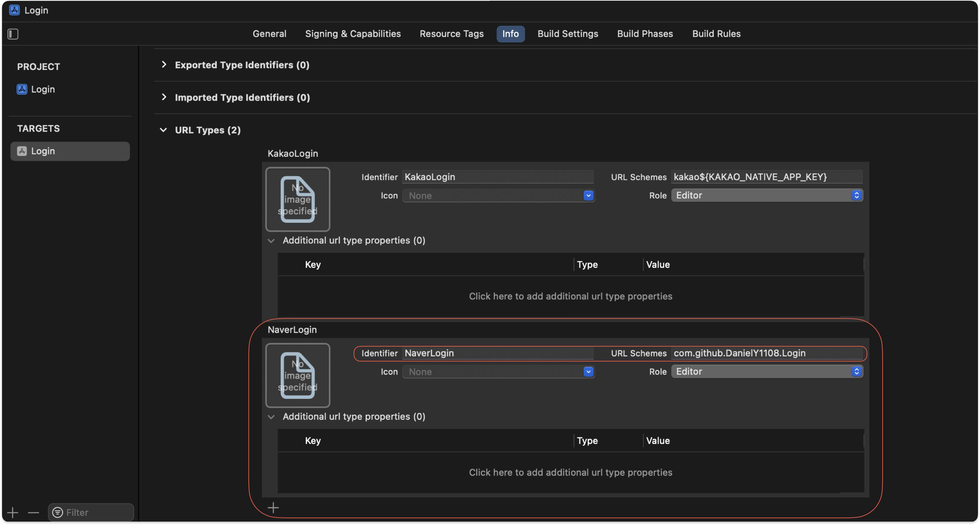The height and width of the screenshot is (525, 980).
Task: Click the filter icon in the bottom bar
Action: coord(57,512)
